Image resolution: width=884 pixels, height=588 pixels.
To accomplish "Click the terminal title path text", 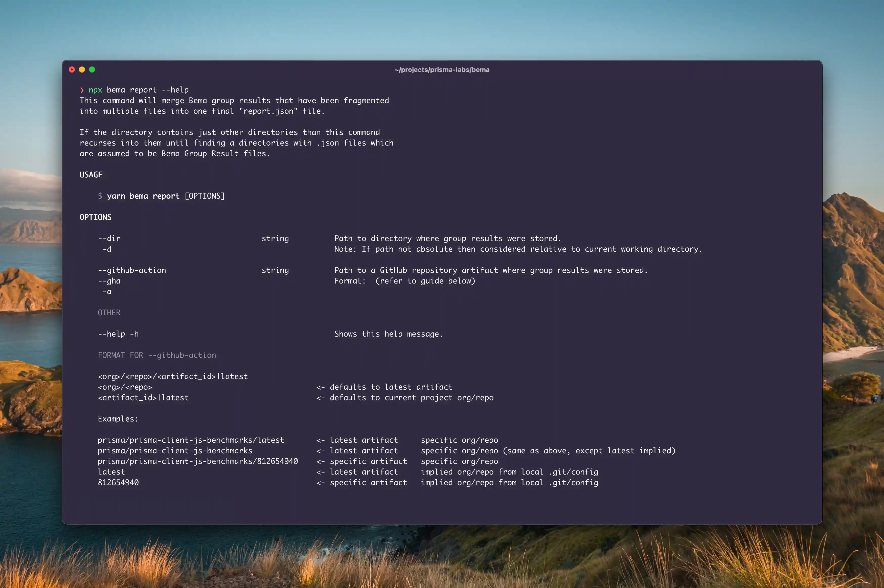I will pyautogui.click(x=442, y=70).
